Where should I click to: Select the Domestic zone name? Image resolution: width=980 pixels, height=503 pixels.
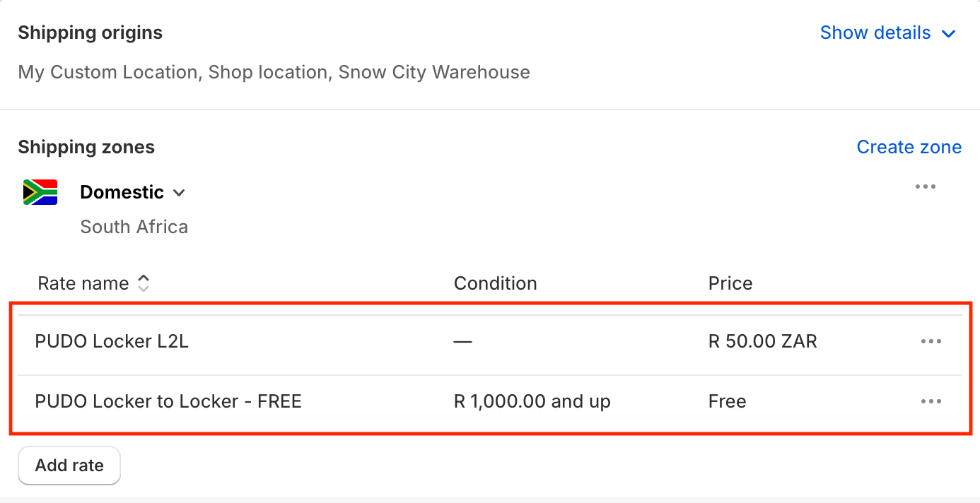[x=122, y=192]
